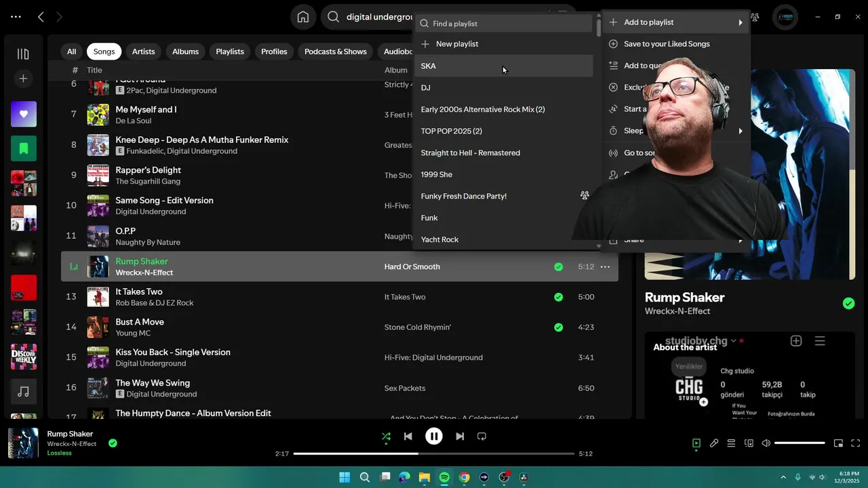The image size is (868, 488).
Task: Open Friend Activity icon in top bar
Action: coord(755,17)
